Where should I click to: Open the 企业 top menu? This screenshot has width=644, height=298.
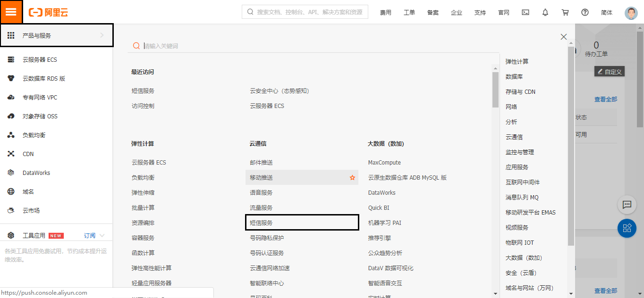coord(457,13)
